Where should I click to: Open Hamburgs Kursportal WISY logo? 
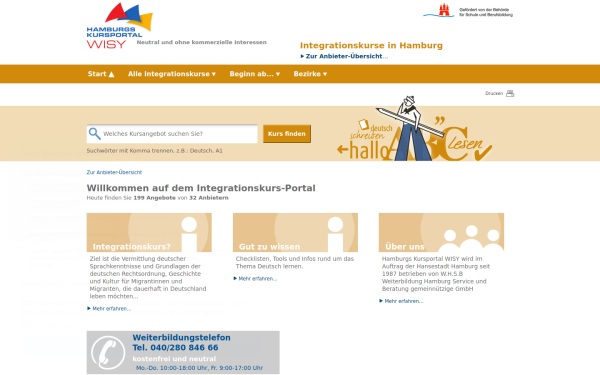click(x=120, y=26)
